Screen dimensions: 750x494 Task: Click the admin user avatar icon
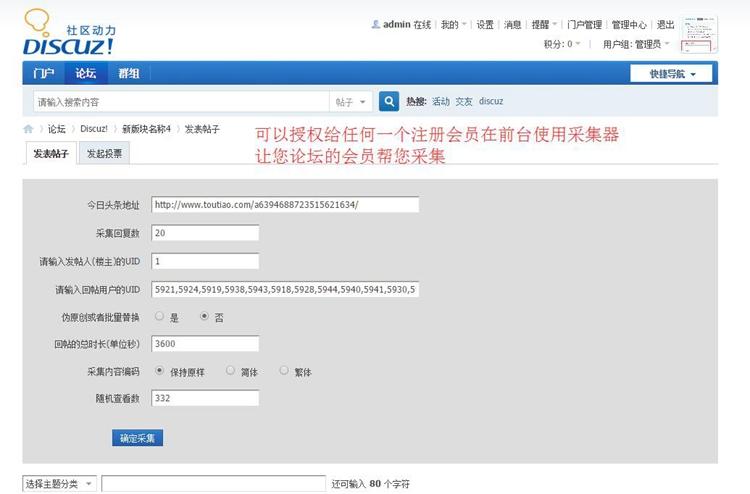[376, 25]
